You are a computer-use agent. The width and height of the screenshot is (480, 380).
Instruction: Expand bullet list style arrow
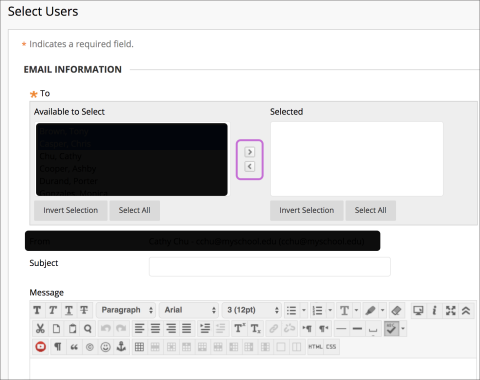[x=304, y=310]
